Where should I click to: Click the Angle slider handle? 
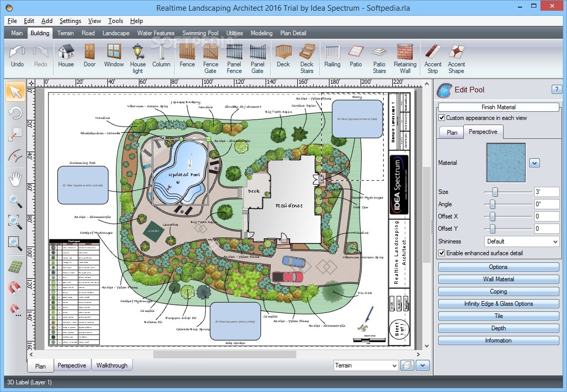(x=492, y=204)
